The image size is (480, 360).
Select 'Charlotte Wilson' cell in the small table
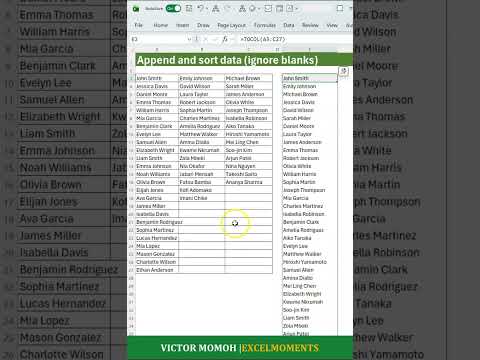click(157, 262)
